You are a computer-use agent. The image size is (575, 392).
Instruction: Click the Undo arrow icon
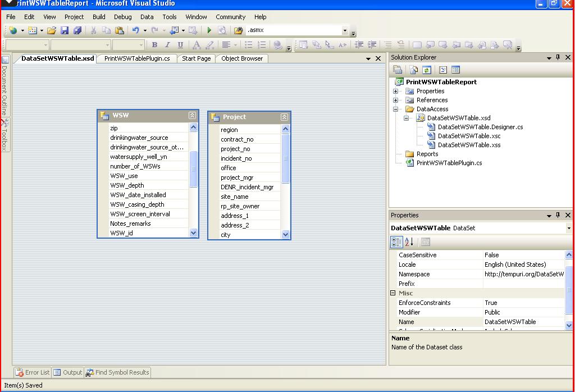(136, 30)
